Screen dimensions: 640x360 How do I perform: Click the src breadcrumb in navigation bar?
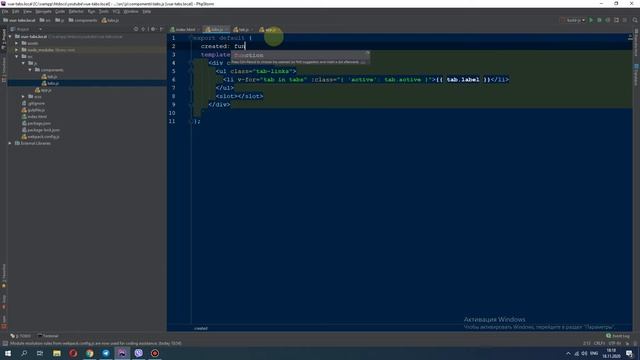tap(45, 20)
